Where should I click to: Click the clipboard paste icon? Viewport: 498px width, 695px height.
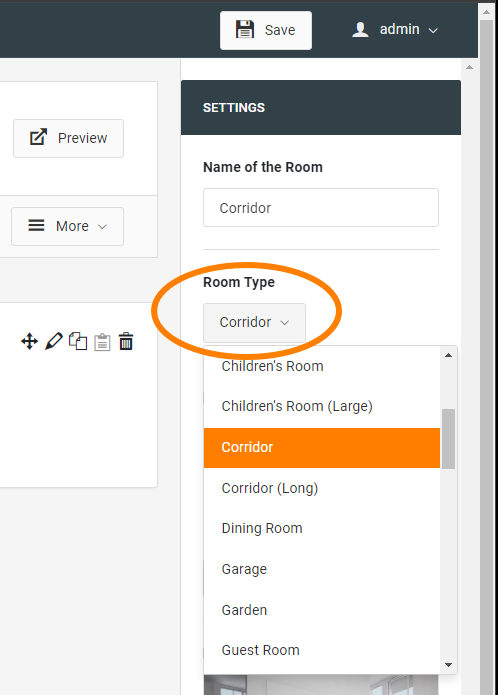tap(102, 342)
